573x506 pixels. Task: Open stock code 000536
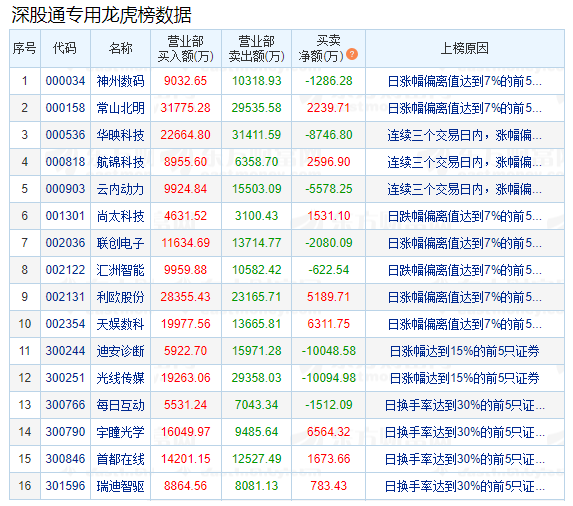(65, 135)
